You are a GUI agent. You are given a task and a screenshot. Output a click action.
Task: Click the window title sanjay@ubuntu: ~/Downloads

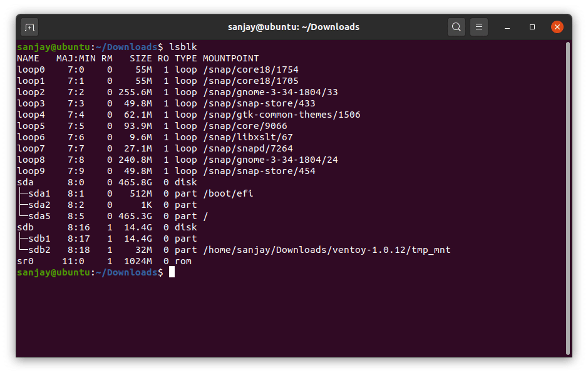point(294,27)
